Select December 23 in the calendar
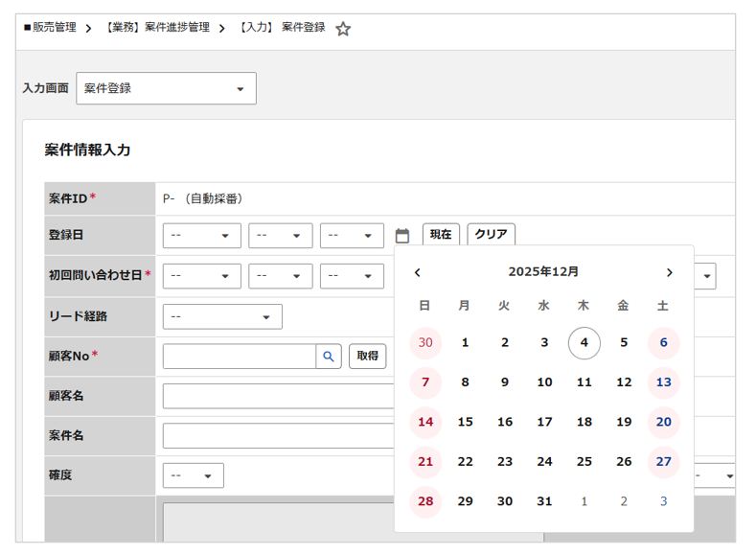Image resolution: width=756 pixels, height=555 pixels. tap(505, 462)
